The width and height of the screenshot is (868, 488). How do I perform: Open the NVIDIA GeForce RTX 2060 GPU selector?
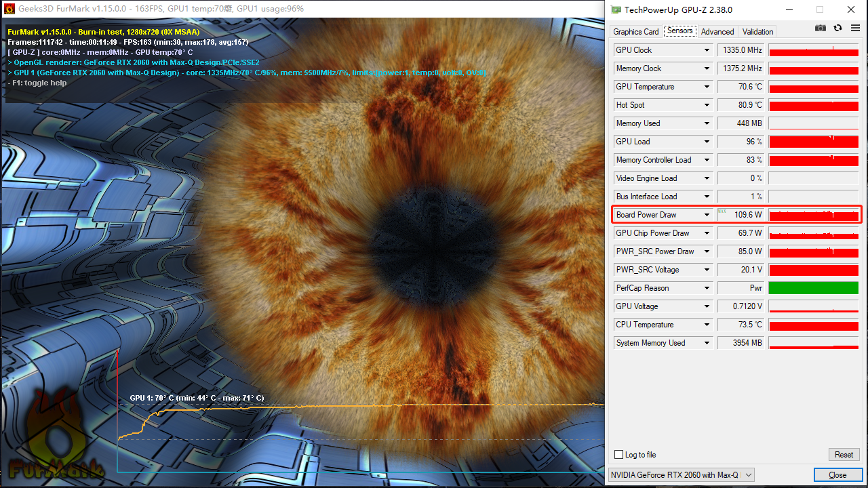[x=682, y=475]
